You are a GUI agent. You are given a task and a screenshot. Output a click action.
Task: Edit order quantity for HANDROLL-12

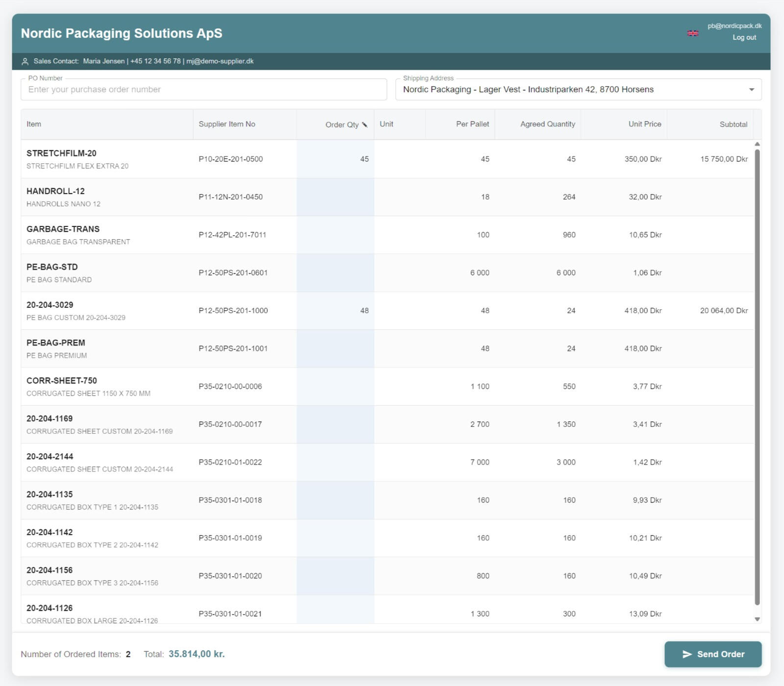pyautogui.click(x=335, y=197)
